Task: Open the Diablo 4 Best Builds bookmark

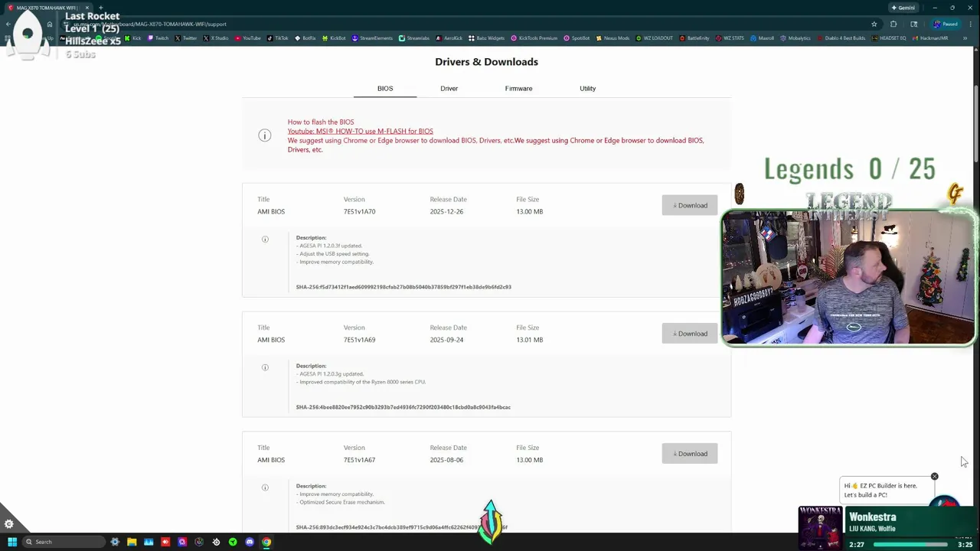Action: (x=841, y=38)
